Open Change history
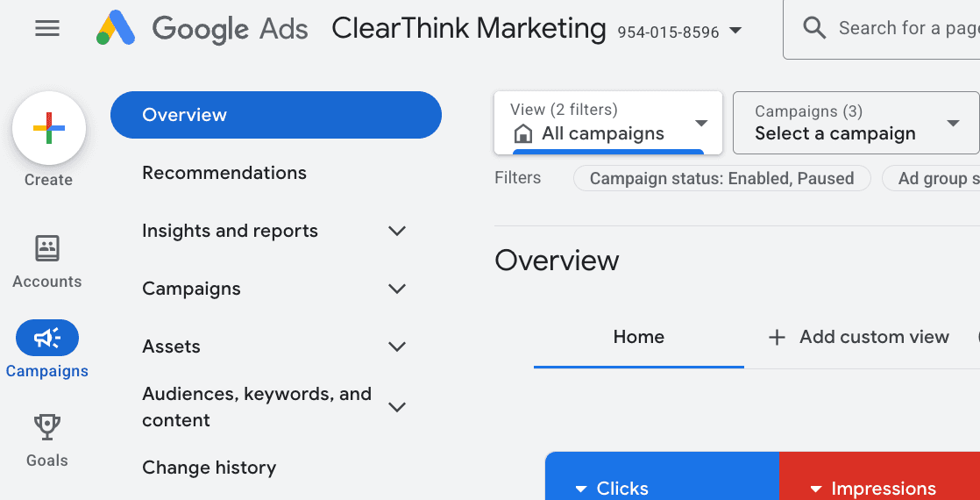The width and height of the screenshot is (980, 500). click(209, 468)
